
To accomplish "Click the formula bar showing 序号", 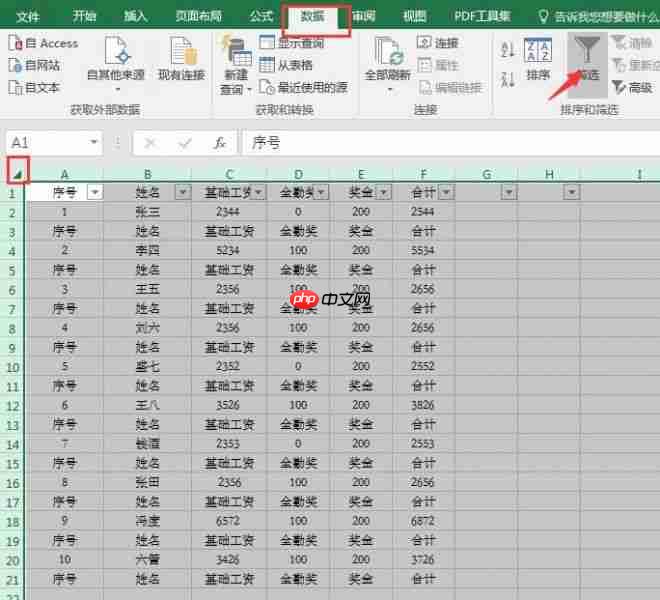I will 452,143.
